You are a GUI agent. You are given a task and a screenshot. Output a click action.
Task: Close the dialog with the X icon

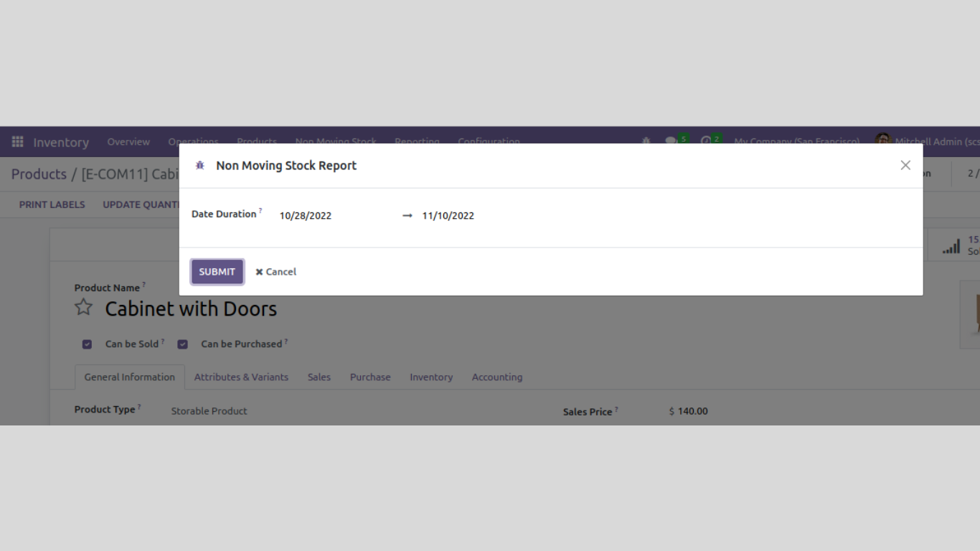[905, 165]
